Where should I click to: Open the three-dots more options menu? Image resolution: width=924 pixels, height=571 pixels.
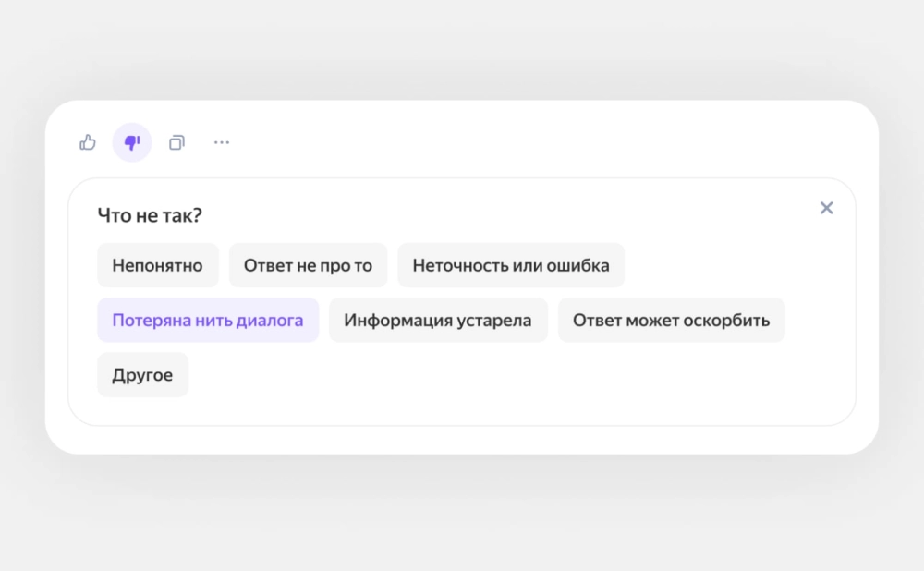click(x=222, y=142)
